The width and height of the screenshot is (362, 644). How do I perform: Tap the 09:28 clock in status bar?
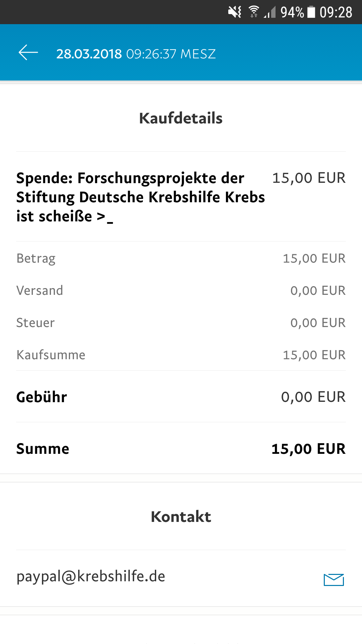coord(336,12)
